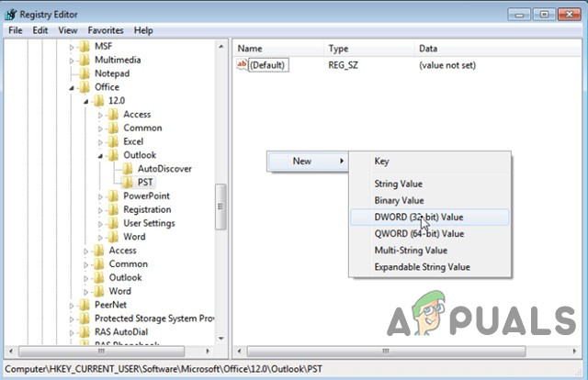Select String Value from submenu
This screenshot has width=588, height=380.
pos(430,184)
